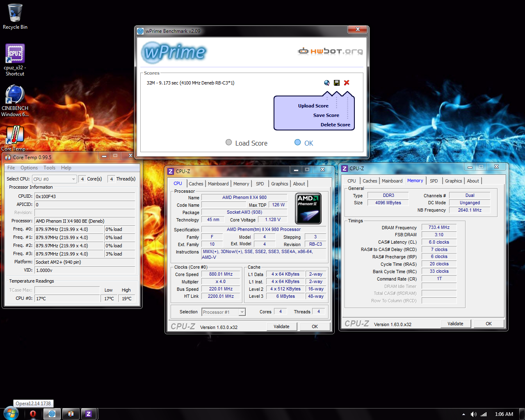Screen dimensions: 525x420
Task: Open the Tools menu in Core Temp
Action: 50,168
